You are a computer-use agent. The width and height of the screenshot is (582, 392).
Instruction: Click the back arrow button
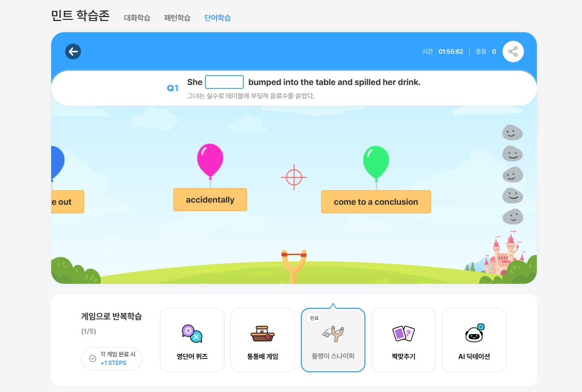[x=73, y=52]
